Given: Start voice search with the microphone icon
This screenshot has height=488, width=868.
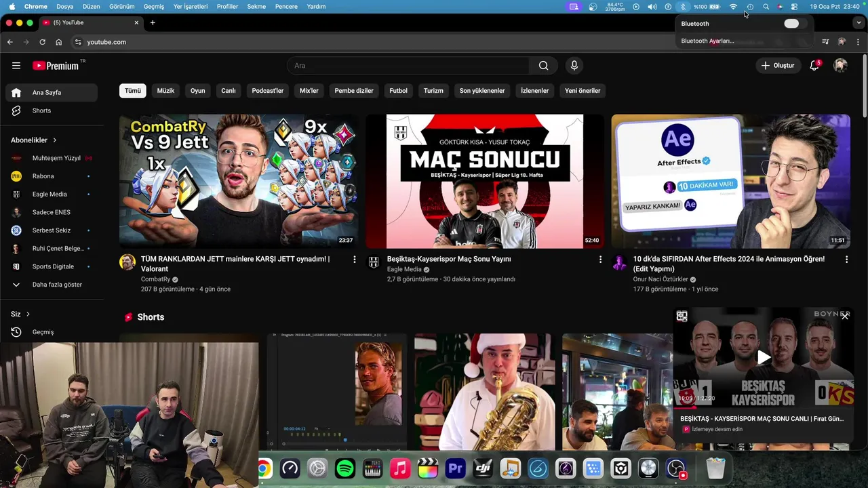Looking at the screenshot, I should click(x=574, y=66).
